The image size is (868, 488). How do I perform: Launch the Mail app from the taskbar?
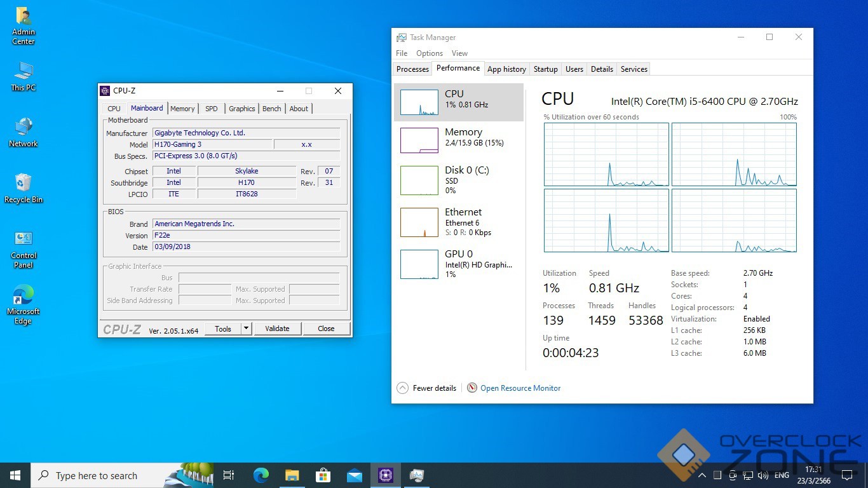(355, 475)
